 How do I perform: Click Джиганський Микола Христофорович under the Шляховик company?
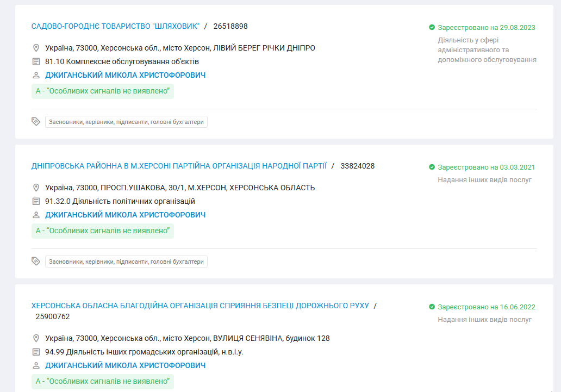pyautogui.click(x=125, y=75)
